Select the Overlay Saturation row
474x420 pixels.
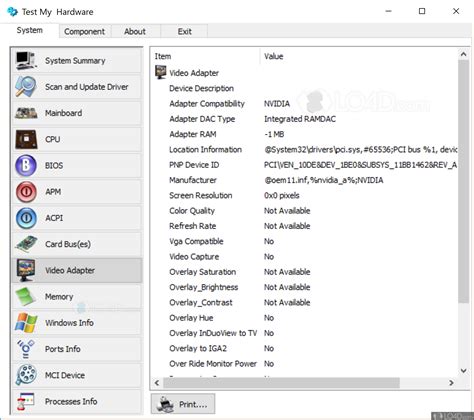[x=305, y=272]
